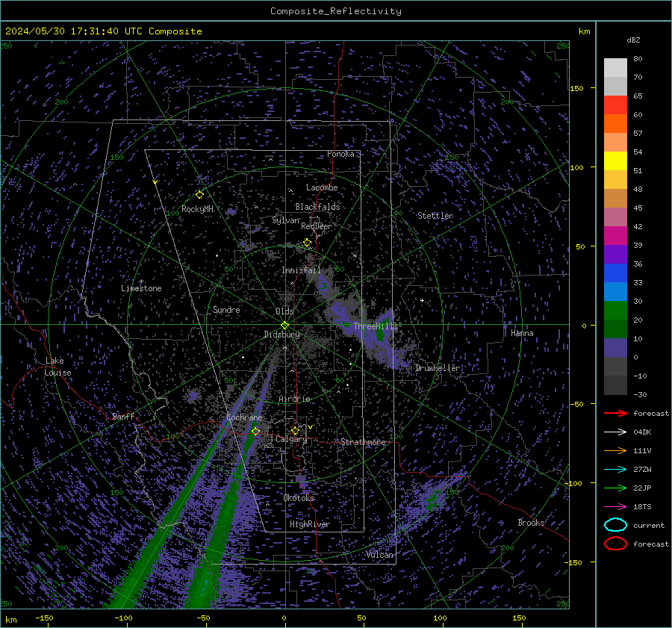Click the white 04DK arrow icon
Viewport: 672px width, 628px height.
(x=615, y=432)
